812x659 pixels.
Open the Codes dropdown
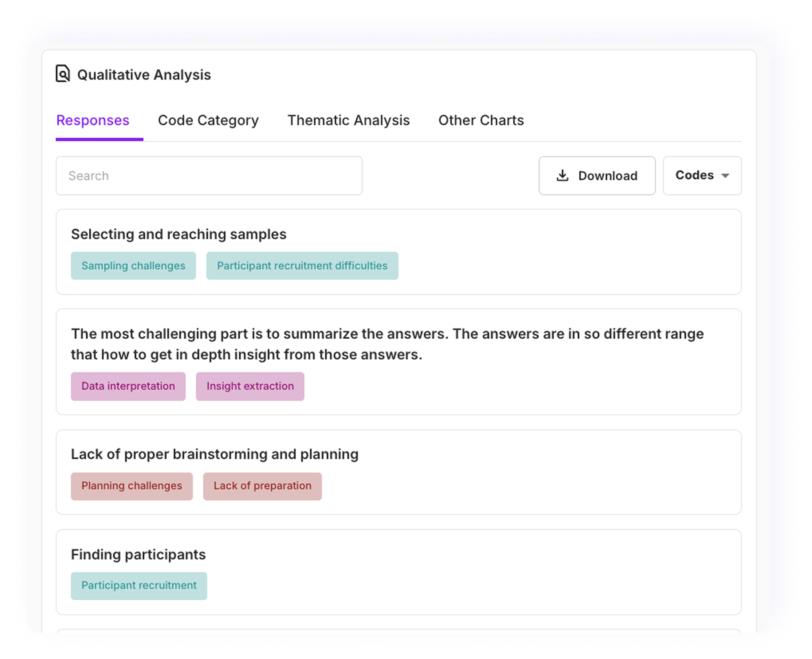click(702, 176)
